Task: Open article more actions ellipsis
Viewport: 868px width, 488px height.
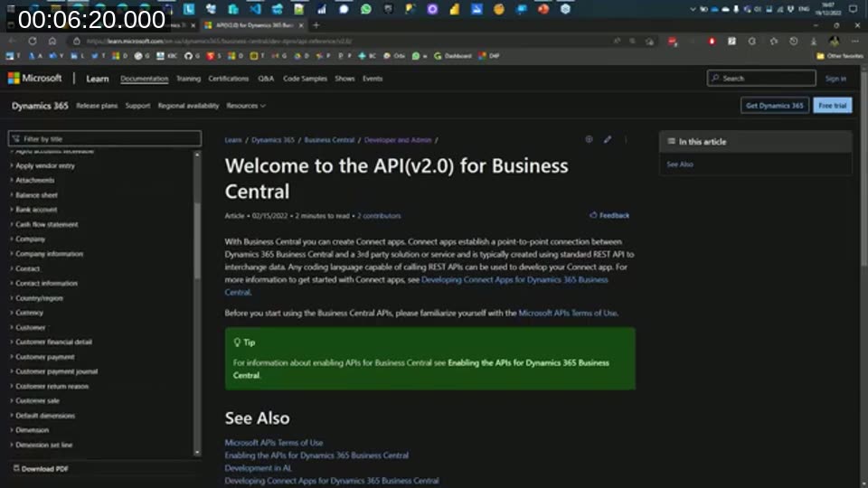Action: pyautogui.click(x=626, y=139)
